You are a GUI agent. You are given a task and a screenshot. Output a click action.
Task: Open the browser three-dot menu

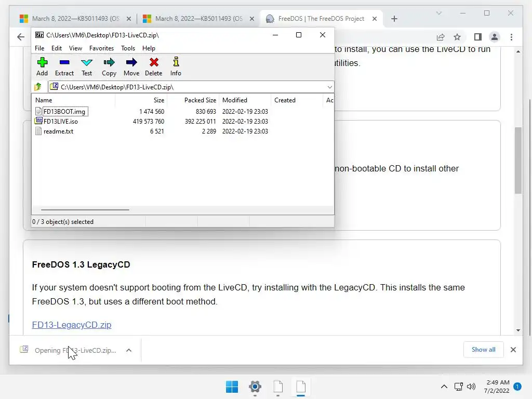tap(511, 37)
